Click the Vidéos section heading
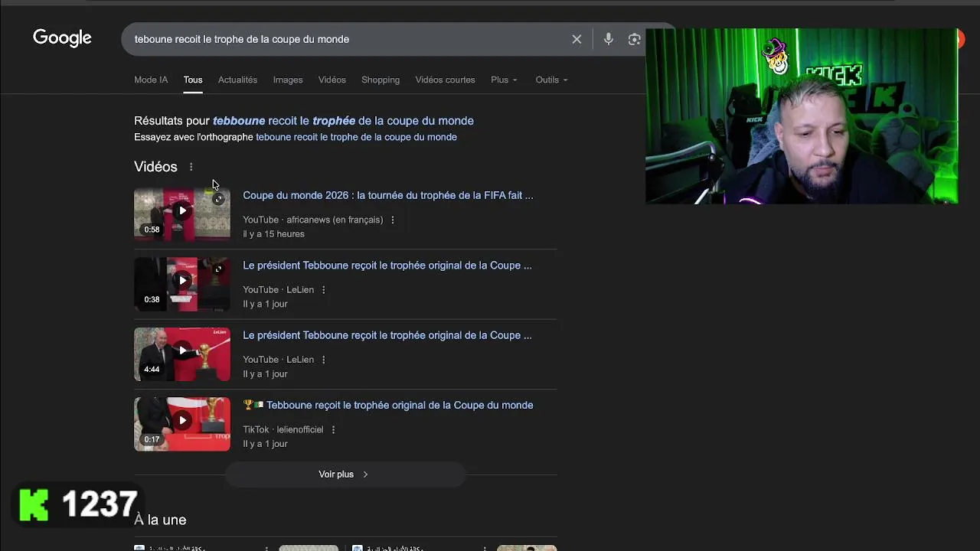This screenshot has height=551, width=980. 155,167
